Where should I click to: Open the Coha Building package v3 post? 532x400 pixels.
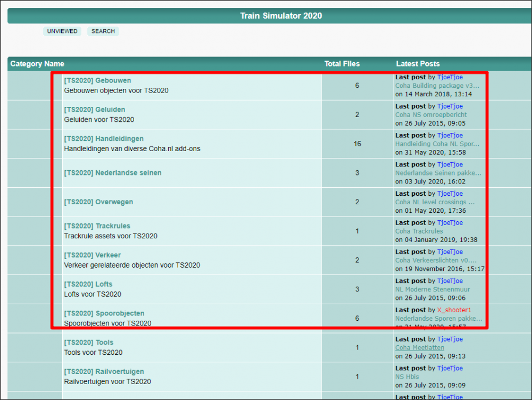point(437,86)
